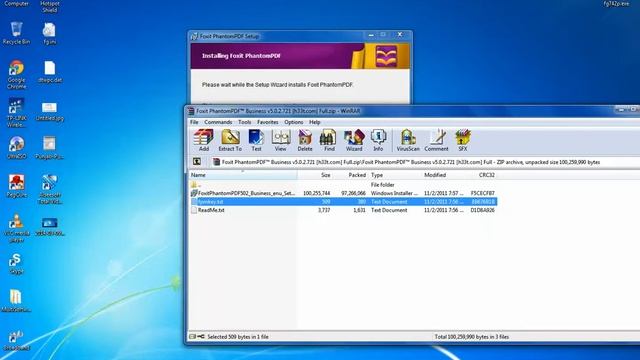Click the Add toolbar icon in WinRAR

pyautogui.click(x=204, y=140)
